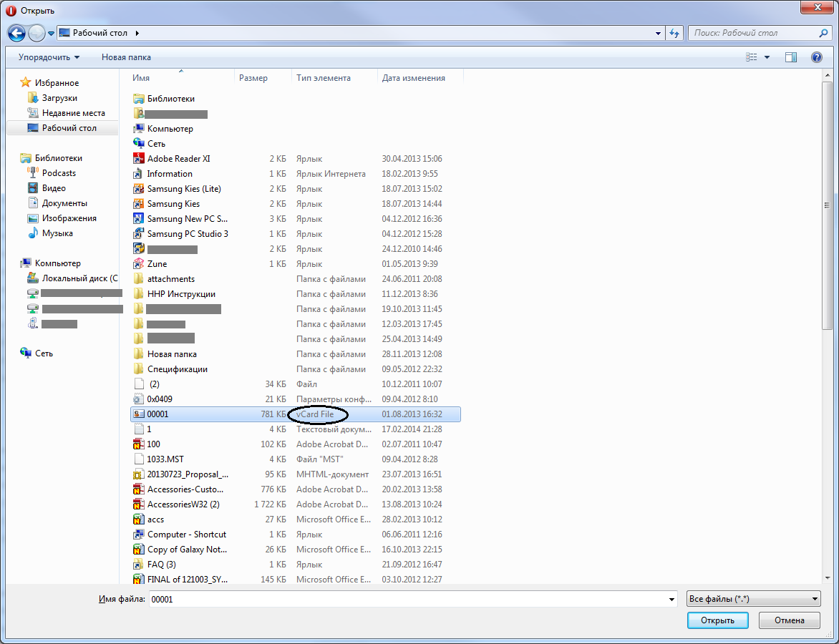Select the Samsung PC Studio 3 icon
The height and width of the screenshot is (644, 839).
[x=139, y=233]
